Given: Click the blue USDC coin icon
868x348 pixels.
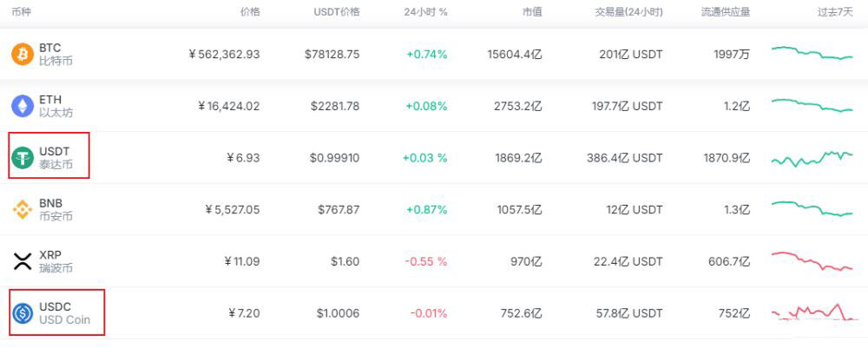Looking at the screenshot, I should (x=22, y=313).
